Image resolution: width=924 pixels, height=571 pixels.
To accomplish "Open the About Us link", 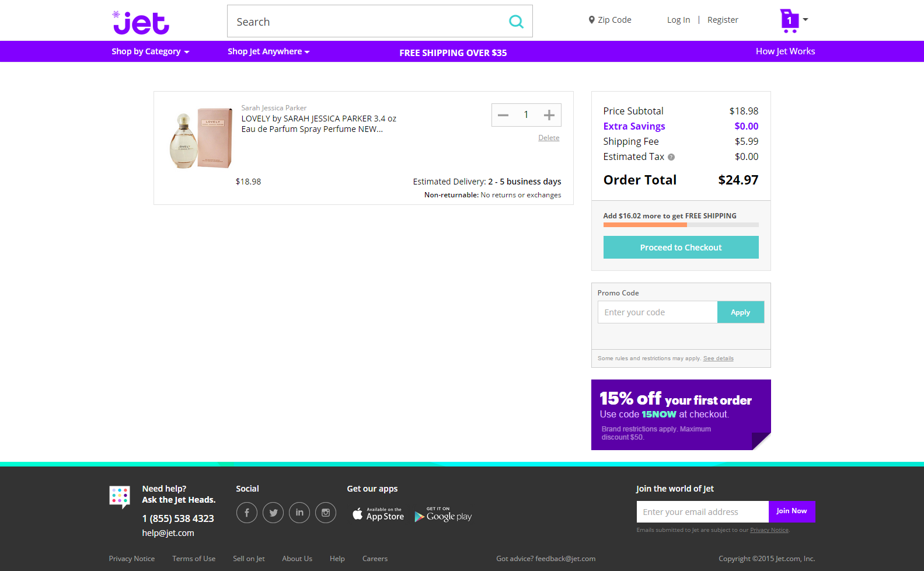I will tap(297, 559).
